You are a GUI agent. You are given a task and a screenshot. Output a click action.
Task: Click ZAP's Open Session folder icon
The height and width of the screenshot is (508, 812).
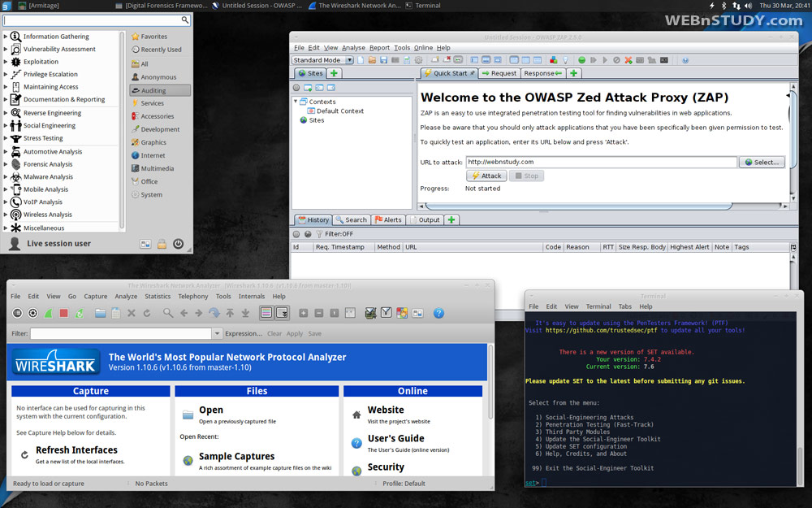pyautogui.click(x=372, y=60)
